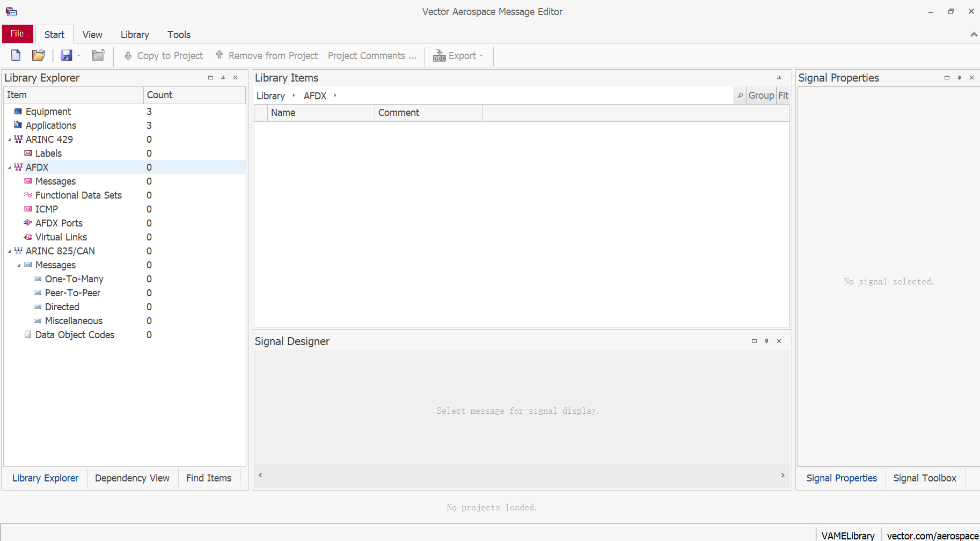
Task: Close the Library Explorer panel
Action: click(x=235, y=78)
